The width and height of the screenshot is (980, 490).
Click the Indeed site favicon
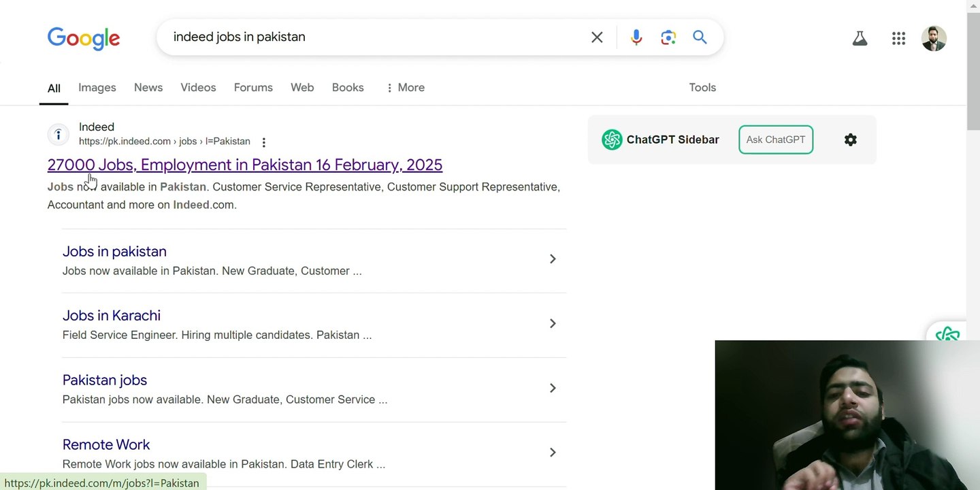click(x=59, y=134)
